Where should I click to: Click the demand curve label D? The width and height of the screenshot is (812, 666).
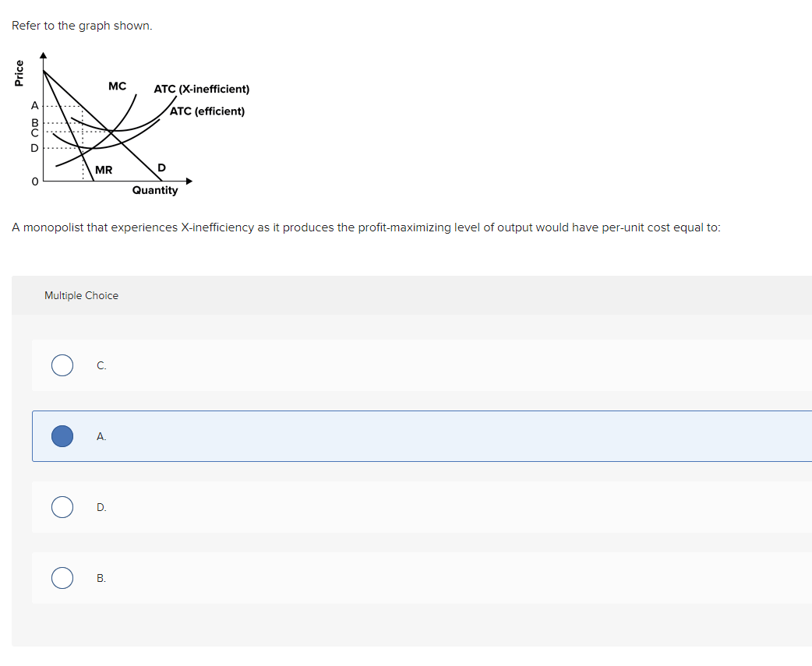(x=161, y=167)
